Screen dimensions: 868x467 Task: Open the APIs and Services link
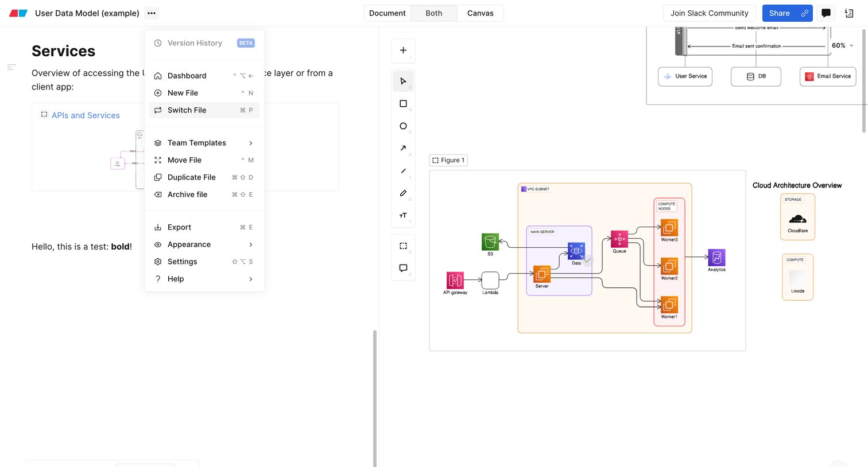click(86, 115)
